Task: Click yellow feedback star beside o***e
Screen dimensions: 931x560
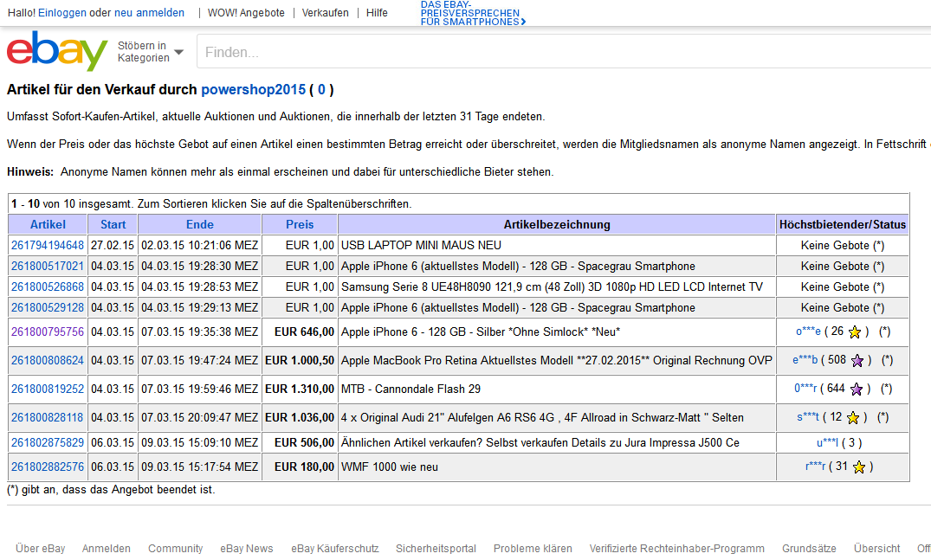Action: (855, 332)
